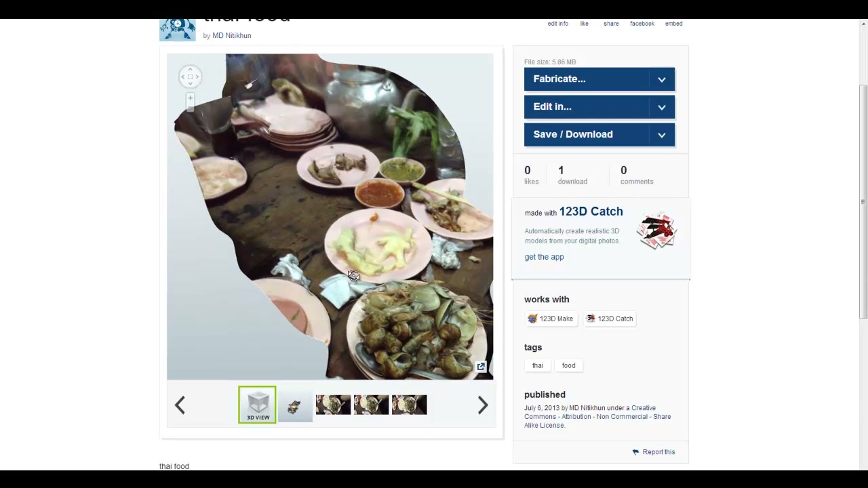Expand the Edit in dropdown arrow

point(662,107)
